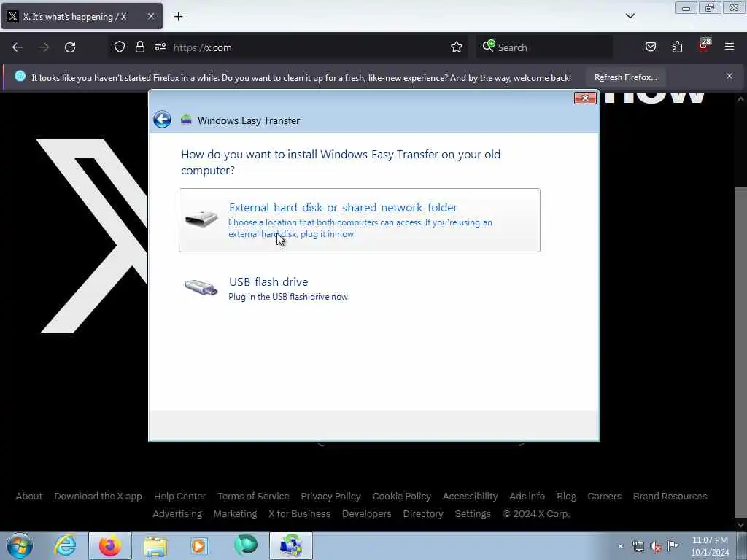Open Marketing footer link
This screenshot has width=747, height=560.
(x=235, y=514)
